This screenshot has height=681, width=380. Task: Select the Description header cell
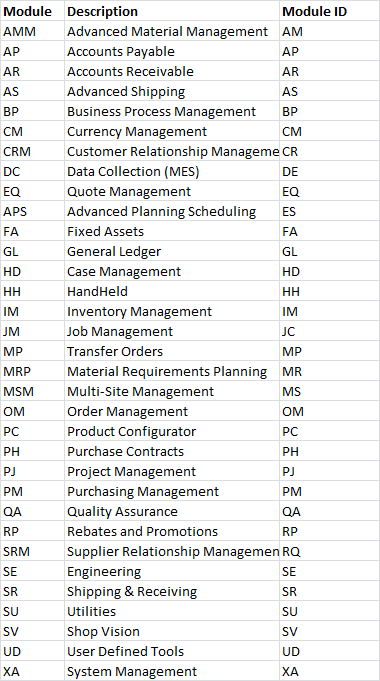[x=172, y=11]
